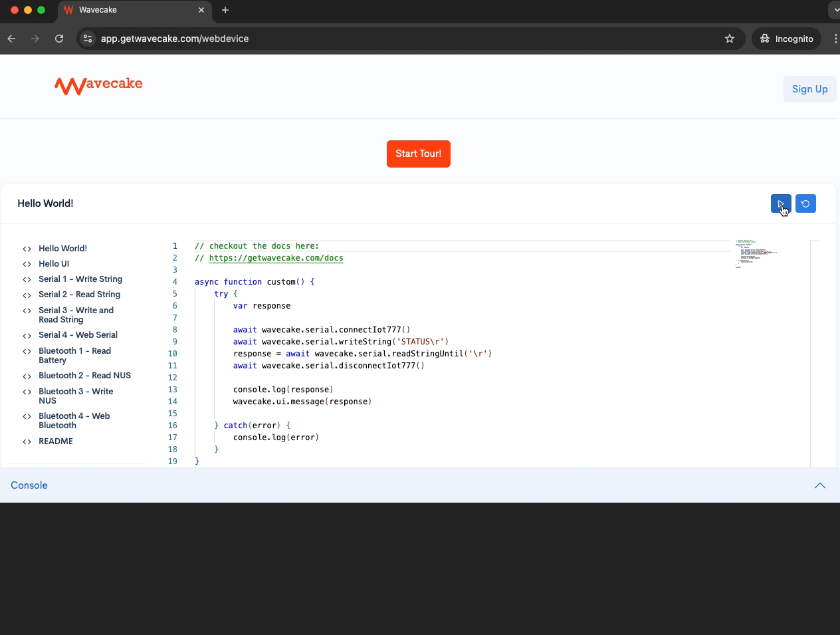Click the browser forward arrow
Image resolution: width=840 pixels, height=635 pixels.
click(35, 39)
